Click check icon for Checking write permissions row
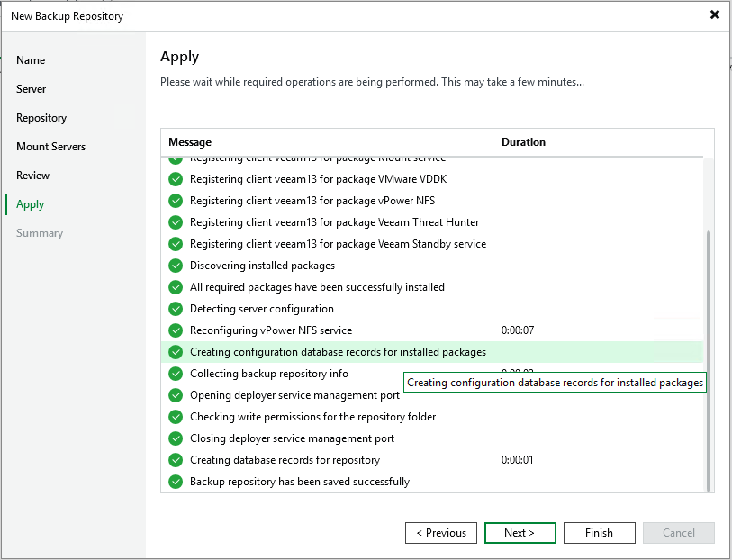Image resolution: width=732 pixels, height=560 pixels. coord(176,417)
